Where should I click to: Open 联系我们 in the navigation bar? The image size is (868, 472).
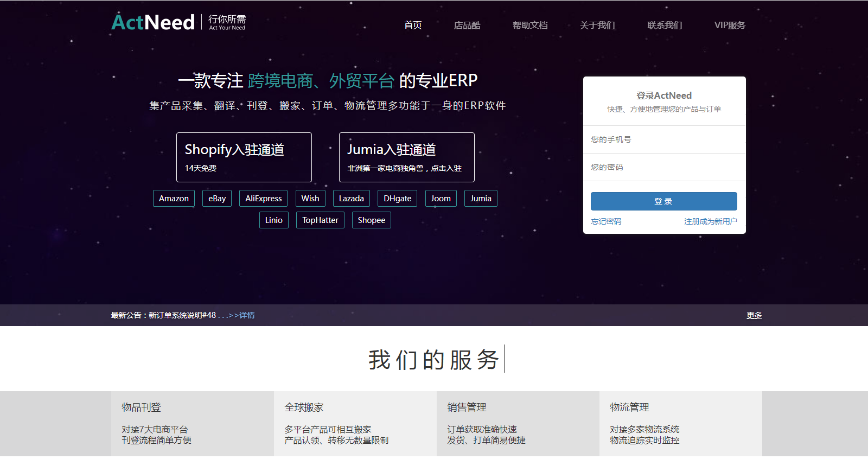[665, 25]
